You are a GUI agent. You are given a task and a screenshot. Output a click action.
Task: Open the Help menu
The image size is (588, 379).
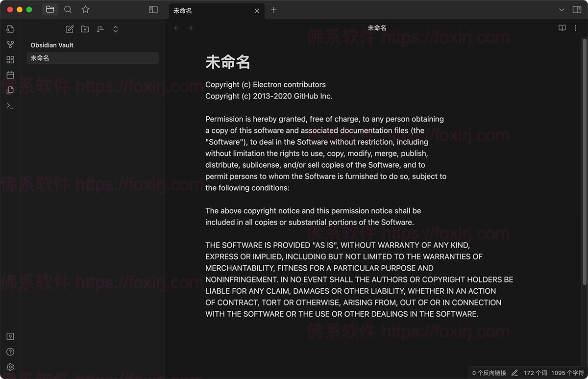tap(10, 352)
